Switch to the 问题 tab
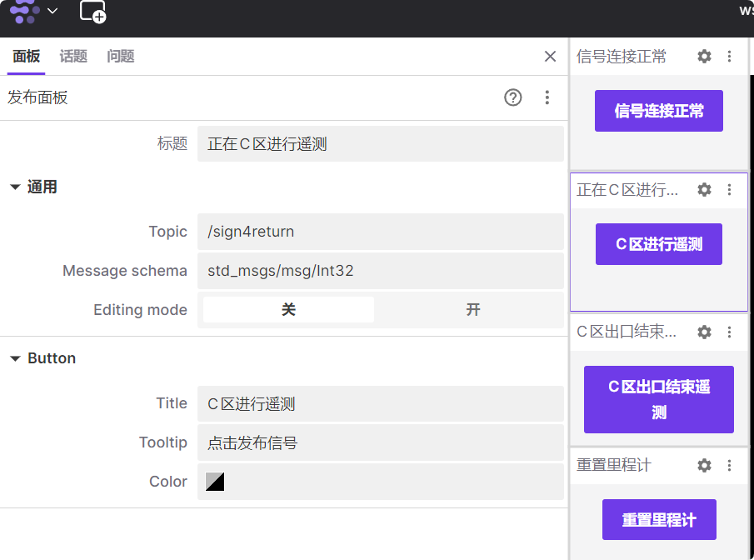 (121, 57)
